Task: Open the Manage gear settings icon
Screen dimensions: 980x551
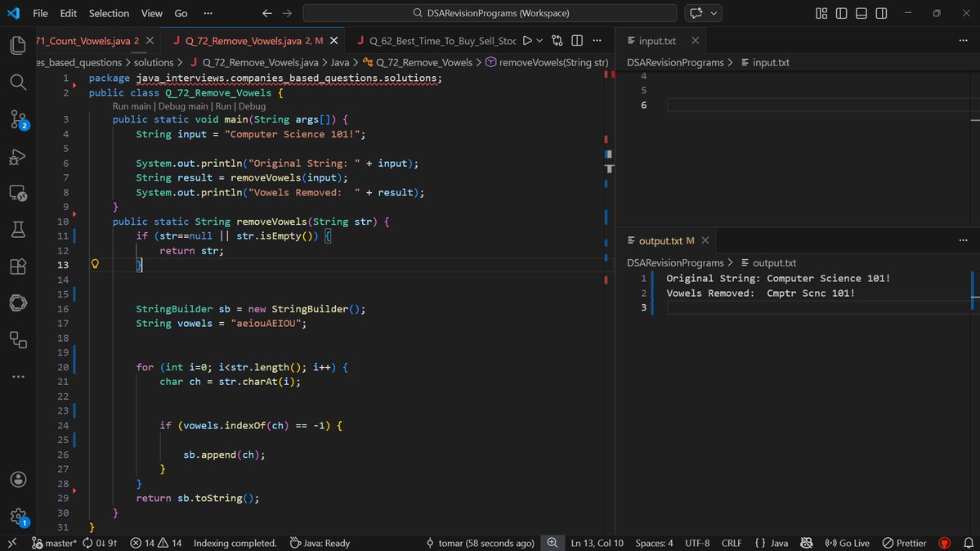Action: click(18, 517)
